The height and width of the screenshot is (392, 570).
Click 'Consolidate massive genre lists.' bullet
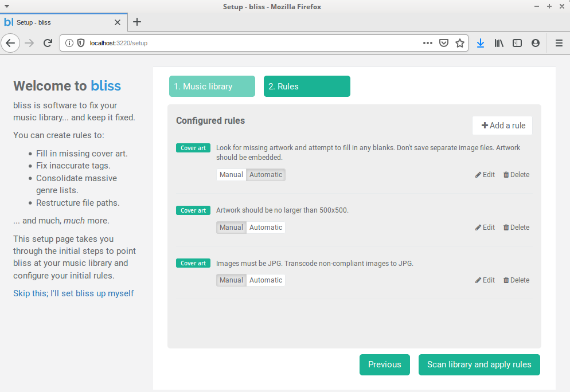(x=76, y=184)
